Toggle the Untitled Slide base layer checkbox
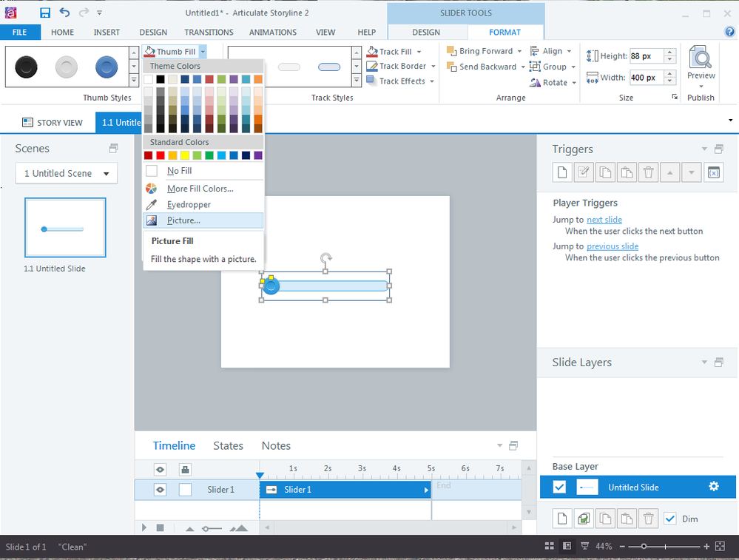The width and height of the screenshot is (739, 560). (x=560, y=487)
